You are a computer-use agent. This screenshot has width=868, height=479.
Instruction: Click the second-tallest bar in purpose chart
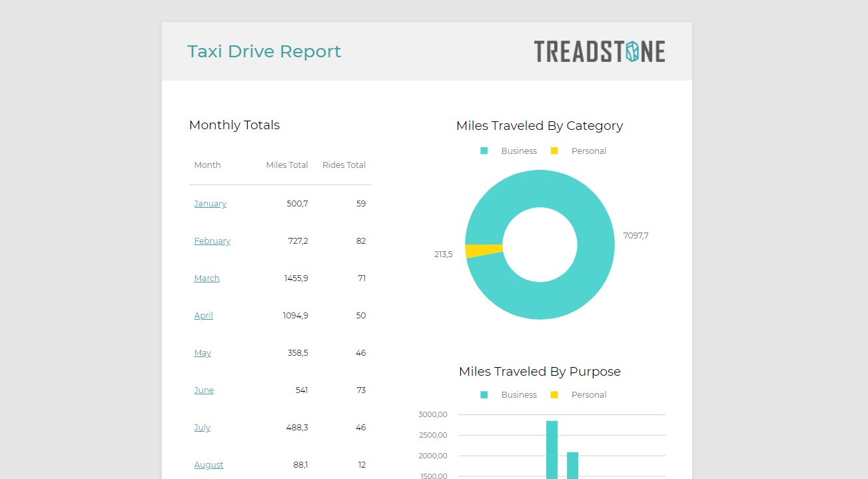(572, 465)
